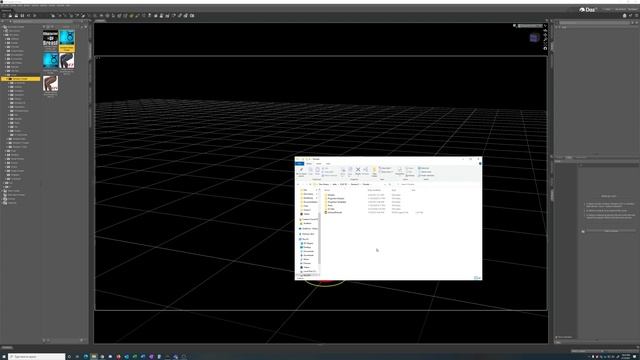Click Copy to in Explorer ribbon

coord(350,172)
